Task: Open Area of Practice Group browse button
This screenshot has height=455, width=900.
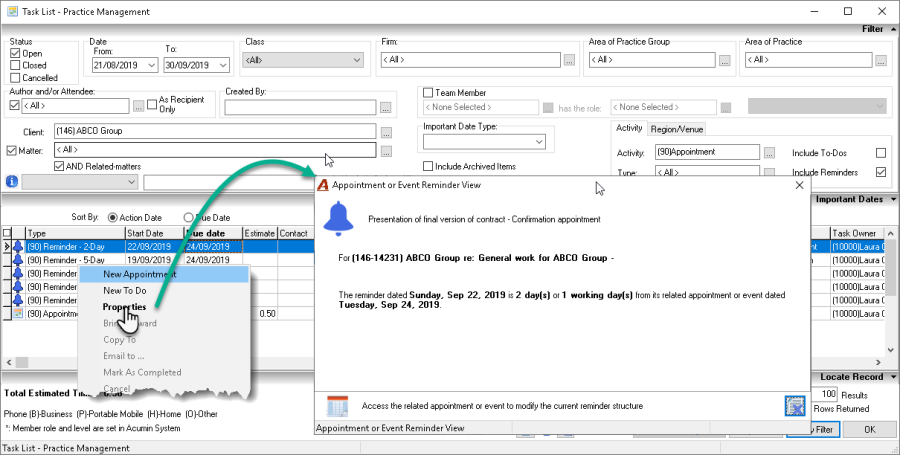Action: point(724,60)
